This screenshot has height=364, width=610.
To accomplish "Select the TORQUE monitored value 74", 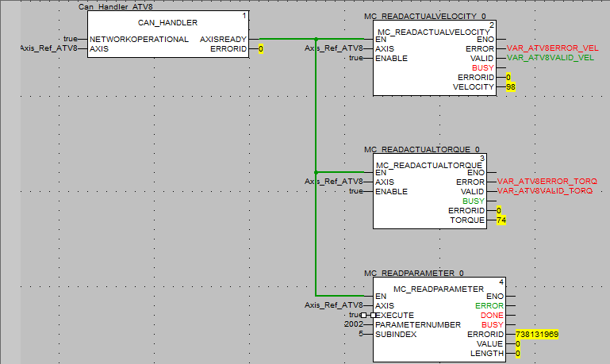I will click(x=501, y=220).
